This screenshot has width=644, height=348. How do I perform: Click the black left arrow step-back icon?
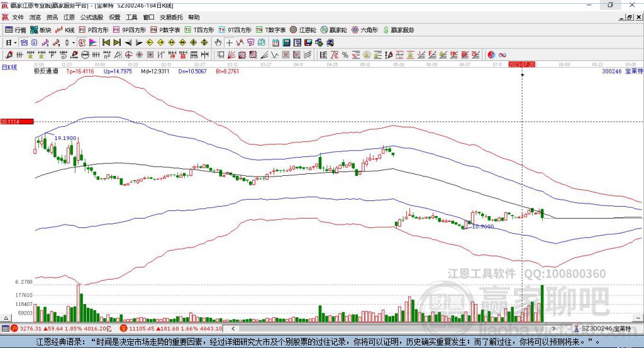[128, 42]
